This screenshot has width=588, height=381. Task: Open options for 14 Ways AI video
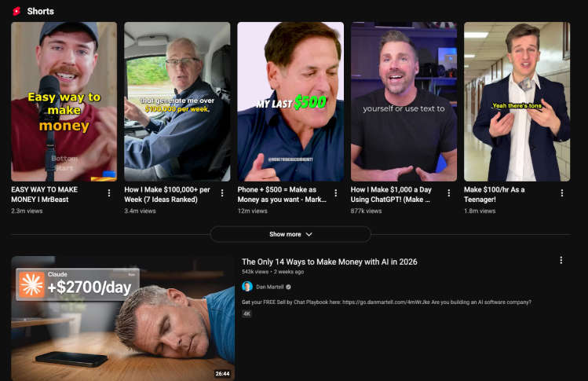pos(561,260)
